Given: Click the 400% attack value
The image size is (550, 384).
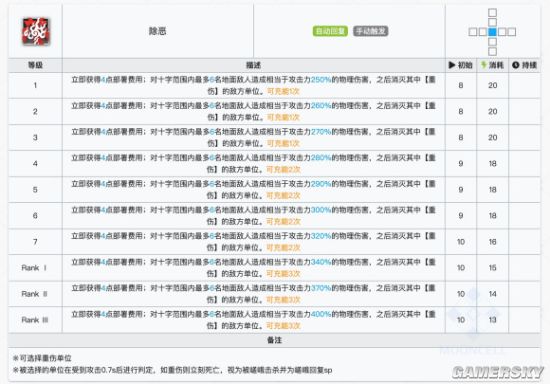Looking at the screenshot, I should [321, 314].
